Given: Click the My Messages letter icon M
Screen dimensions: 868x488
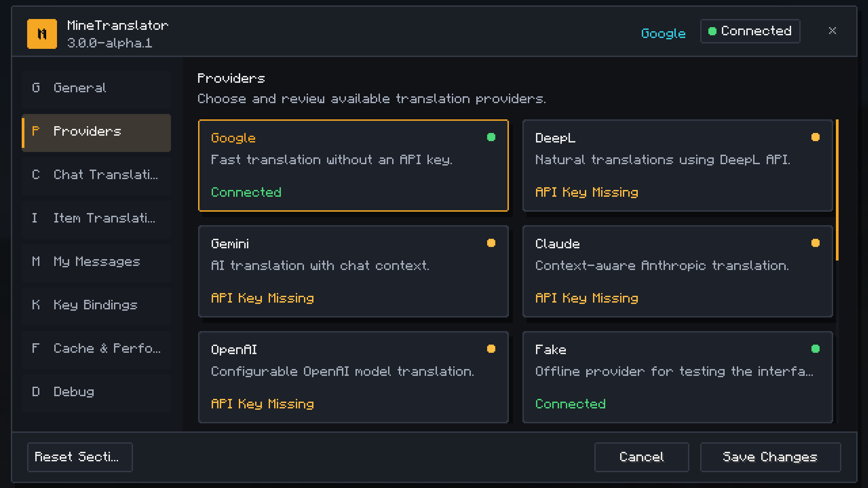Looking at the screenshot, I should pyautogui.click(x=36, y=261).
